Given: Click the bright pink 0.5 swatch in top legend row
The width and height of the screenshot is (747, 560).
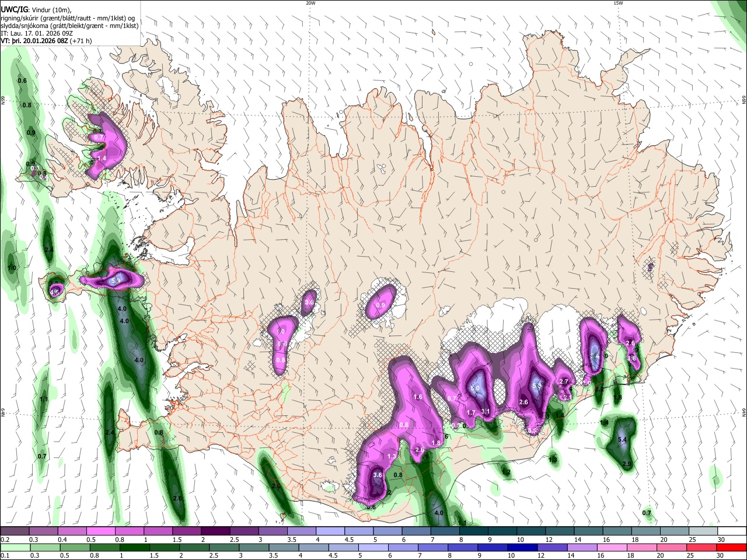Looking at the screenshot, I should pyautogui.click(x=100, y=531).
